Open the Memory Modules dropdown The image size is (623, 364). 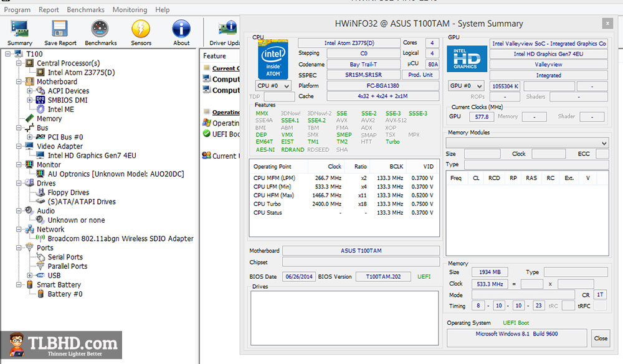click(527, 143)
